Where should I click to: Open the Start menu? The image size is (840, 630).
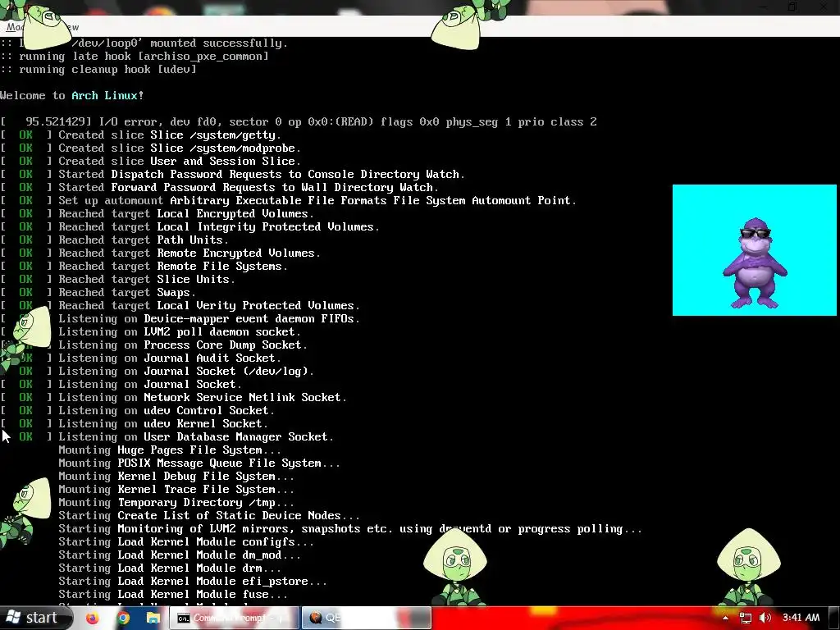pyautogui.click(x=35, y=618)
